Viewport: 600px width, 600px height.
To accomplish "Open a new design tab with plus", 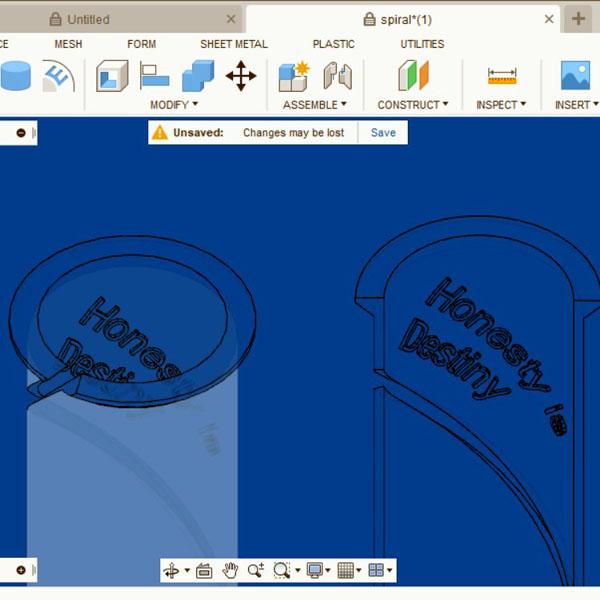I will point(579,19).
